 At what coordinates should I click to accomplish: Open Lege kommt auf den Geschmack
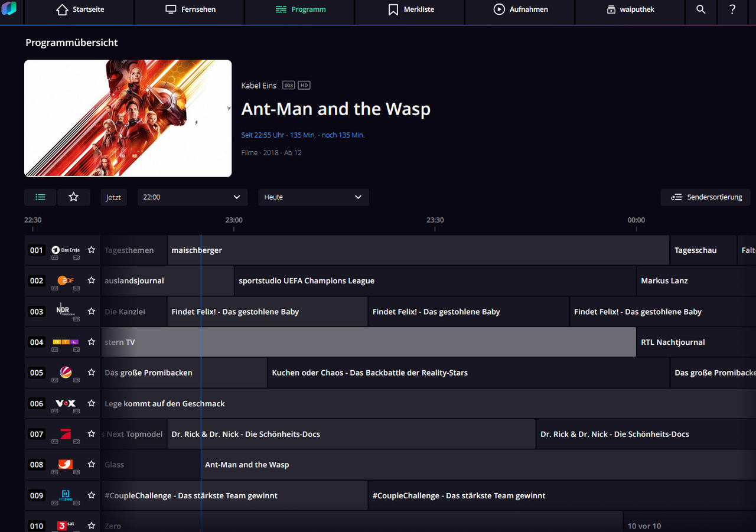(x=429, y=404)
